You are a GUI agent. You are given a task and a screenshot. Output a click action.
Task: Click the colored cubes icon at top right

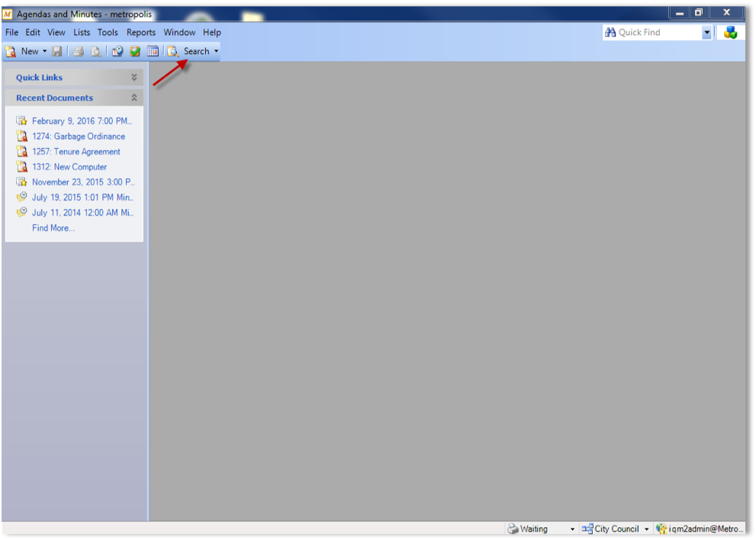(x=731, y=32)
